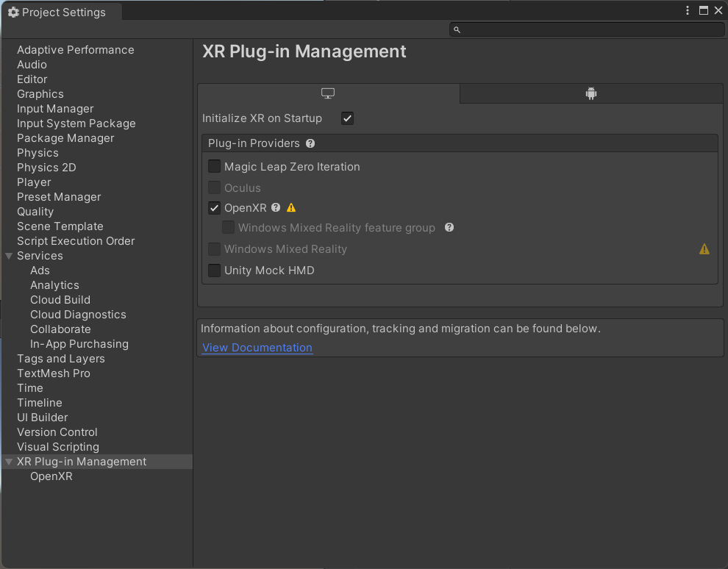The image size is (728, 569).
Task: Click the gear icon in Project Settings tab
Action: point(13,12)
